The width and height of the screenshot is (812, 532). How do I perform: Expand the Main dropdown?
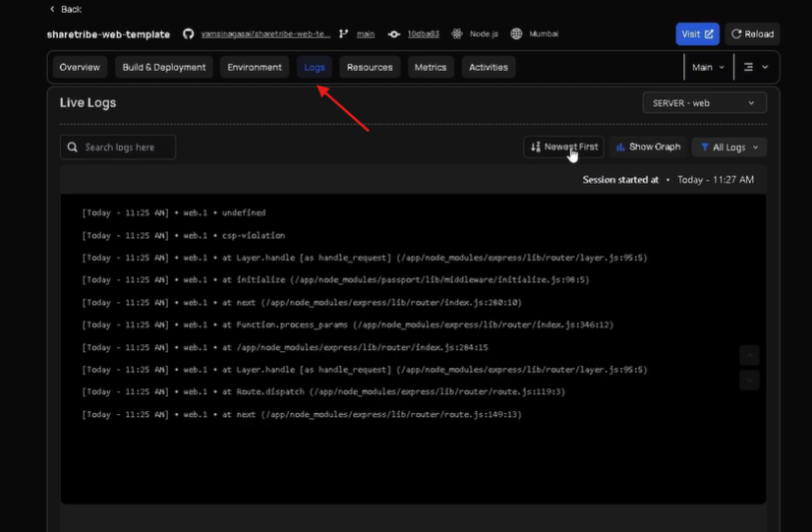708,67
